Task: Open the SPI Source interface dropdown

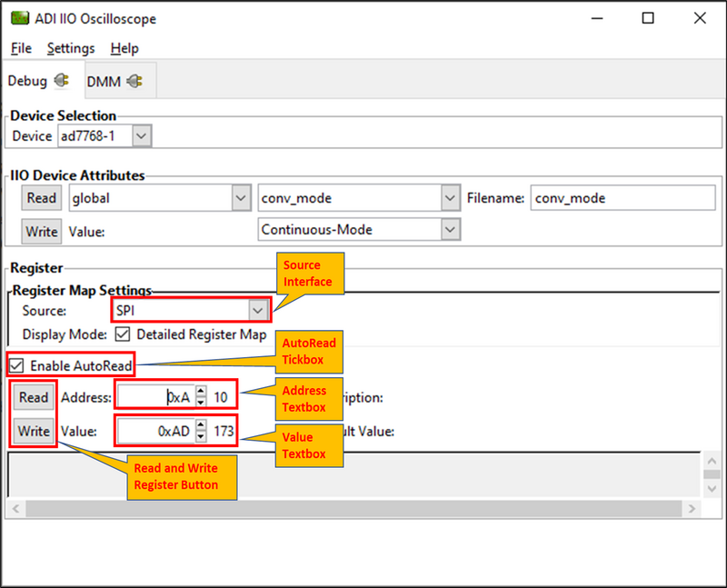Action: pyautogui.click(x=257, y=309)
